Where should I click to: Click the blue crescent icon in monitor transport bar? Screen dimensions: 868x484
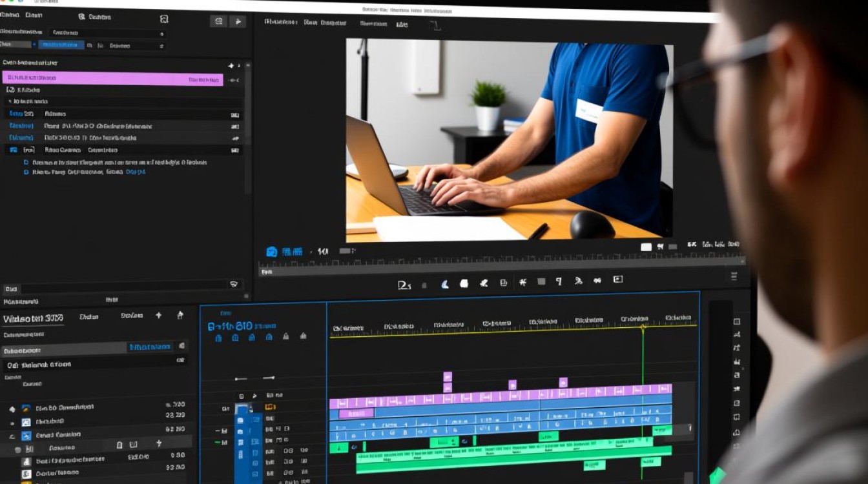445,283
